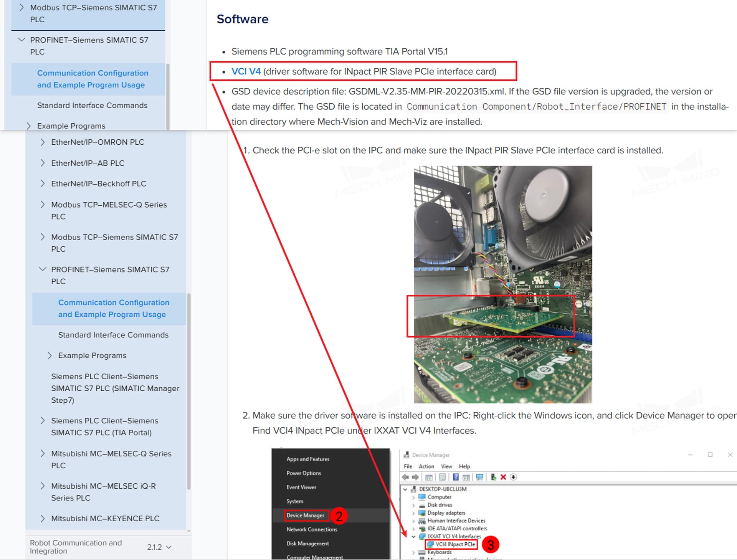Click circular down-arrow toolbar icon
The image size is (737, 560).
(x=513, y=477)
